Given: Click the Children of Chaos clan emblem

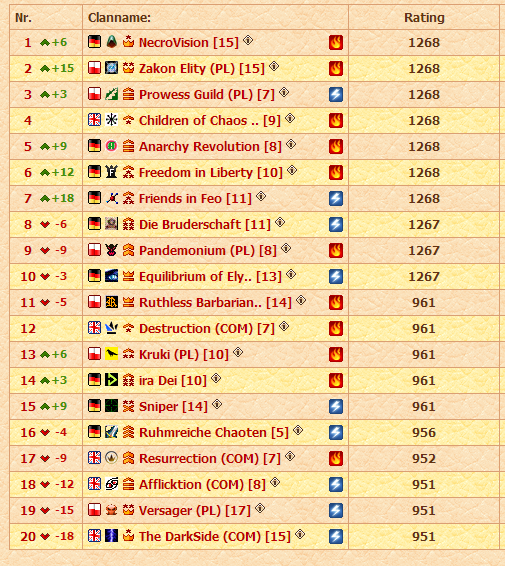Looking at the screenshot, I should pyautogui.click(x=112, y=120).
